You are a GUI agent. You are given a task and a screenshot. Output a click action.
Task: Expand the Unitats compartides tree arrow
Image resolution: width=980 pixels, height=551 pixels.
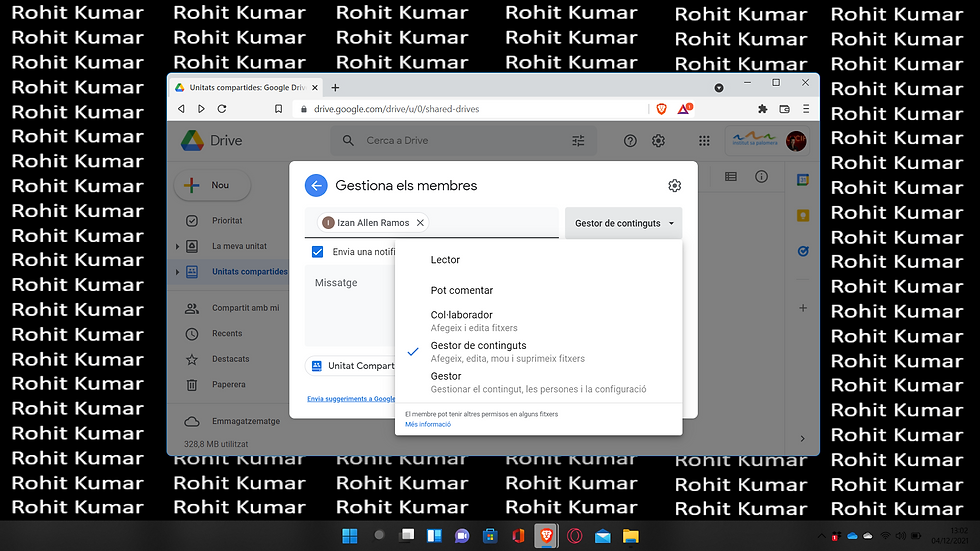point(178,272)
